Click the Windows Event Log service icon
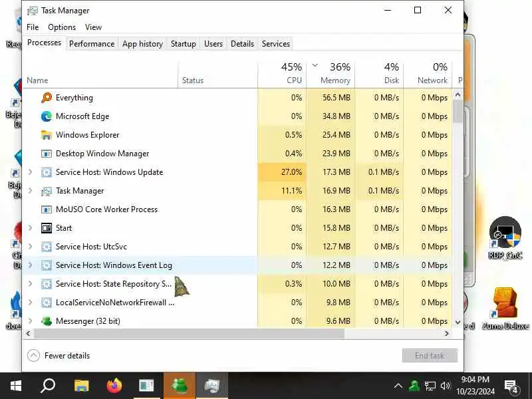Screen dimensions: 532x399 coord(47,265)
